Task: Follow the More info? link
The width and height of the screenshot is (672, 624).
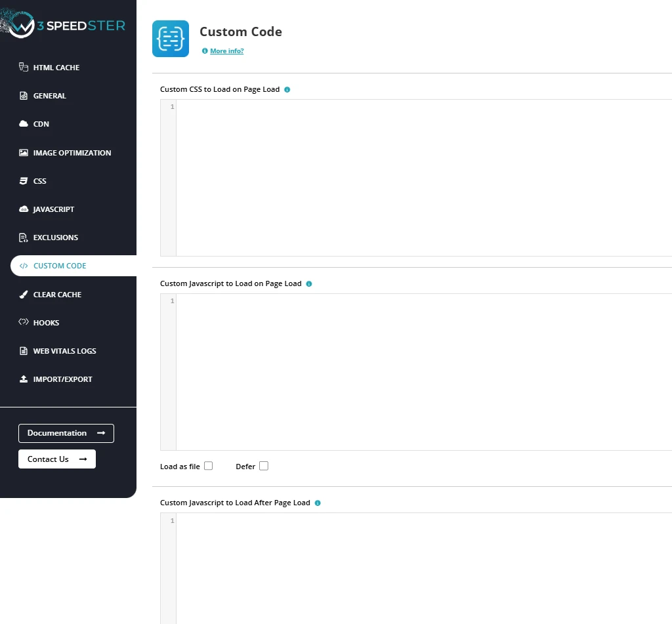Action: point(226,51)
